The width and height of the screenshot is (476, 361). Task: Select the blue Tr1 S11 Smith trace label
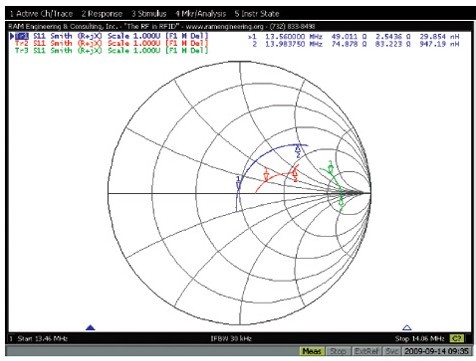110,36
